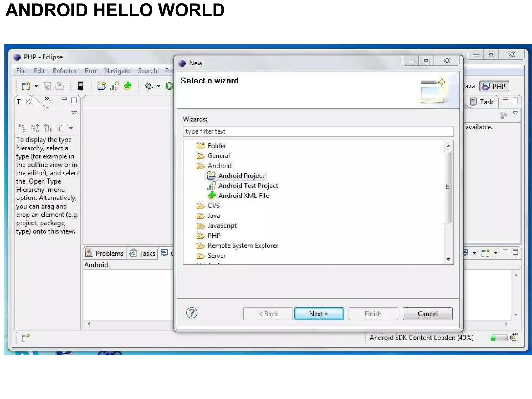The image size is (532, 399).
Task: Select Android XML File wizard
Action: (x=238, y=196)
